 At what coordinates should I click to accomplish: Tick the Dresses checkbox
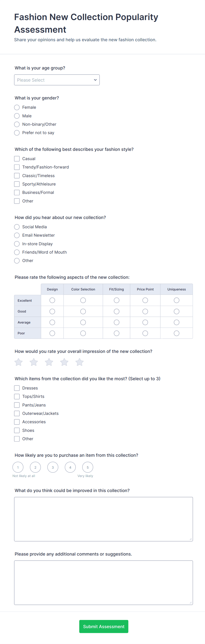(17, 388)
